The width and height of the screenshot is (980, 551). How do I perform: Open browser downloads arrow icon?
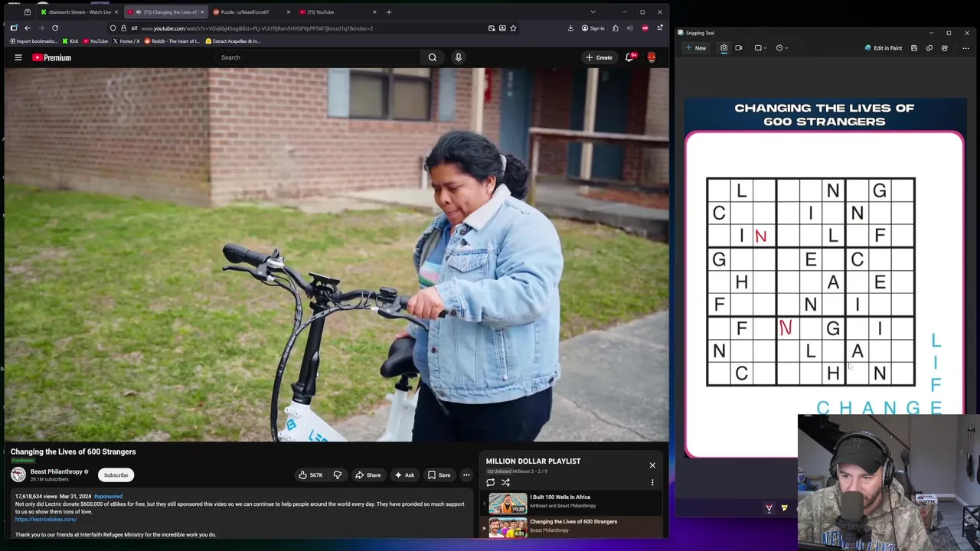click(x=570, y=28)
